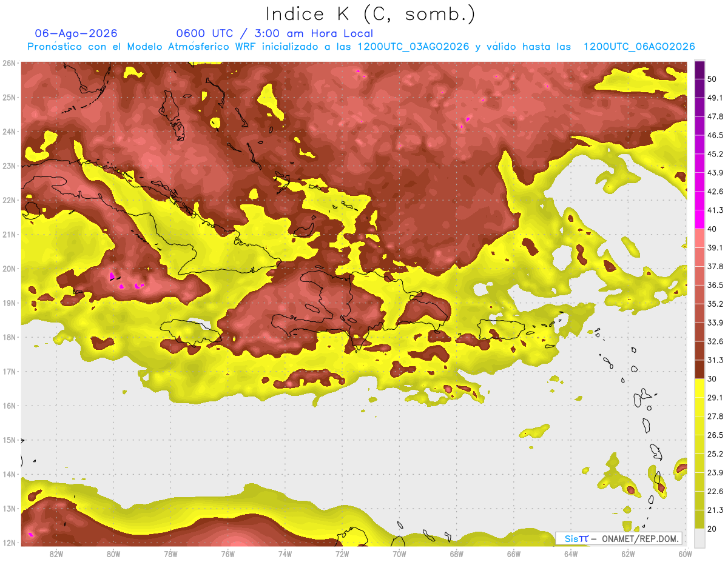Screen dimensions: 728x562
Task: Click the 26N latitude label
Action: click(x=9, y=63)
